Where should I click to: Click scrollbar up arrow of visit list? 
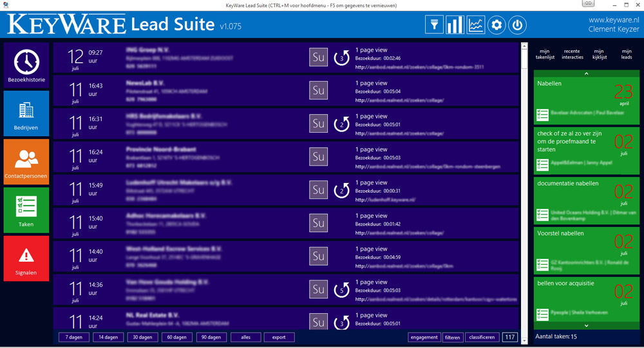524,46
